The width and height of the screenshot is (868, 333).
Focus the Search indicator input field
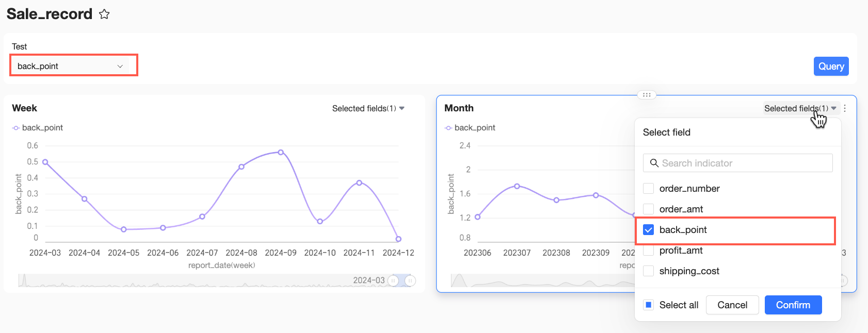point(738,163)
